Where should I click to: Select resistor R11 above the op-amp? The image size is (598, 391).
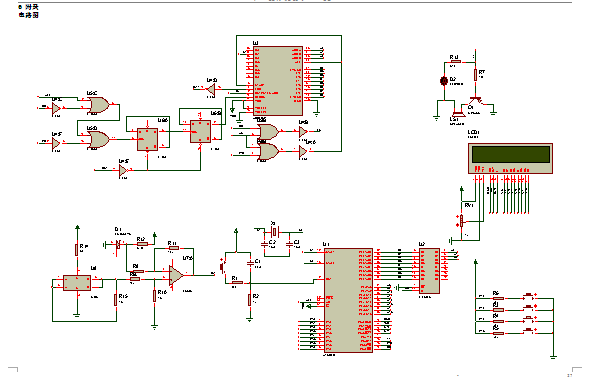[x=174, y=248]
